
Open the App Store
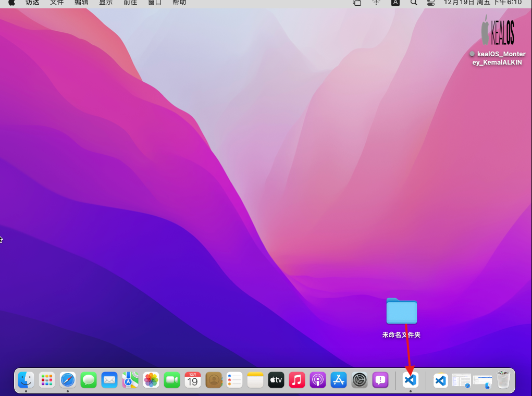[x=339, y=380]
